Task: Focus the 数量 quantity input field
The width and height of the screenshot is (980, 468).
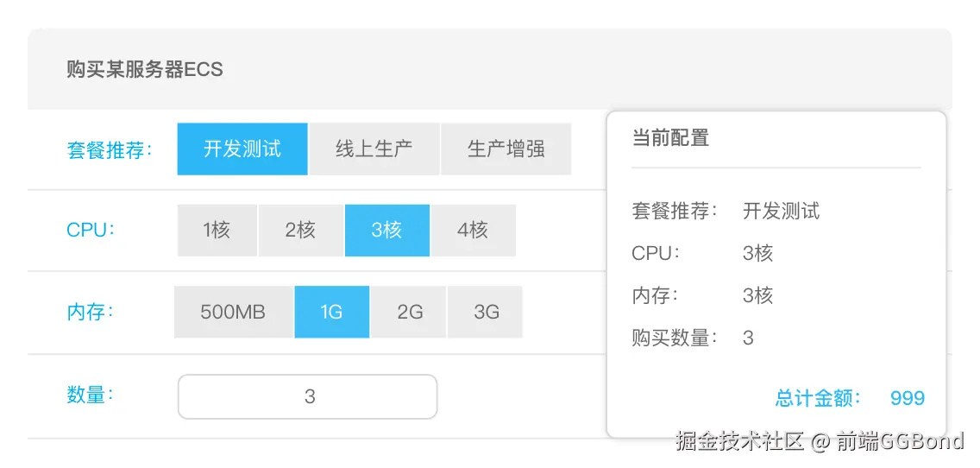Action: [308, 396]
